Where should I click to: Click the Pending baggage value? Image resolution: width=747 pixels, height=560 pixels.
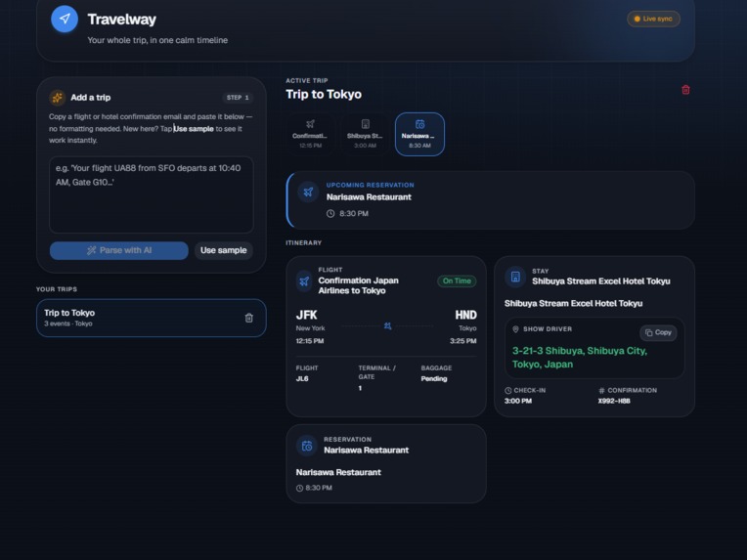pyautogui.click(x=434, y=379)
